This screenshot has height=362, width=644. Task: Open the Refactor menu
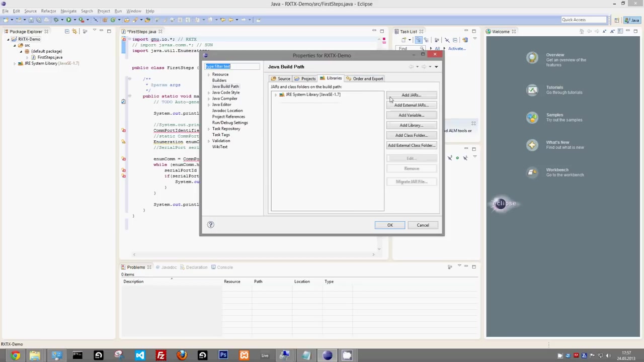click(48, 11)
